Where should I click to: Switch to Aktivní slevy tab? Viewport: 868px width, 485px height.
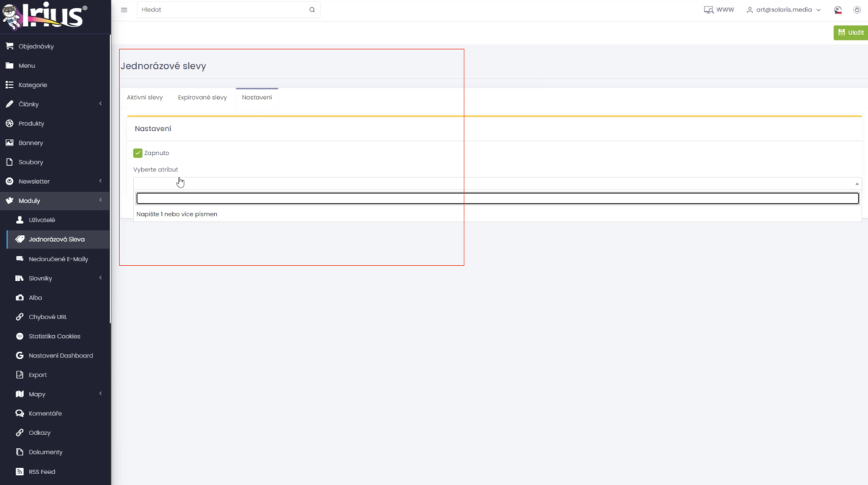click(145, 97)
